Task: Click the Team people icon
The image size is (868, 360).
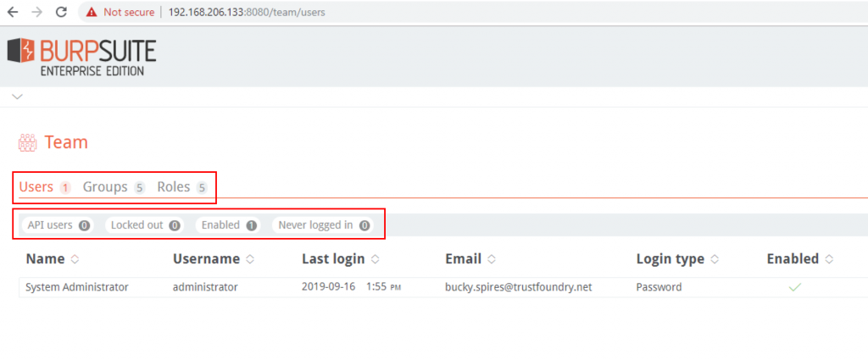Action: pos(27,142)
